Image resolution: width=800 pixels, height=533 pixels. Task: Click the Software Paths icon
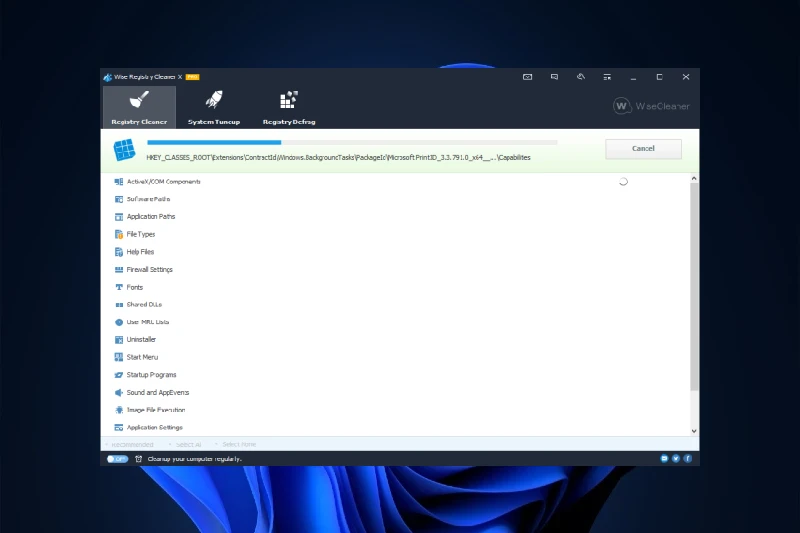[x=119, y=199]
